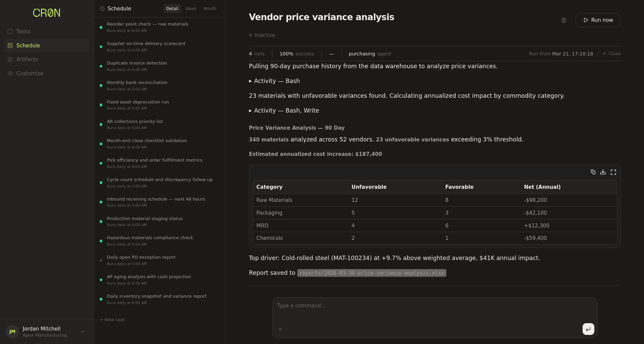Click the Run now button
This screenshot has width=644, height=344.
(598, 20)
